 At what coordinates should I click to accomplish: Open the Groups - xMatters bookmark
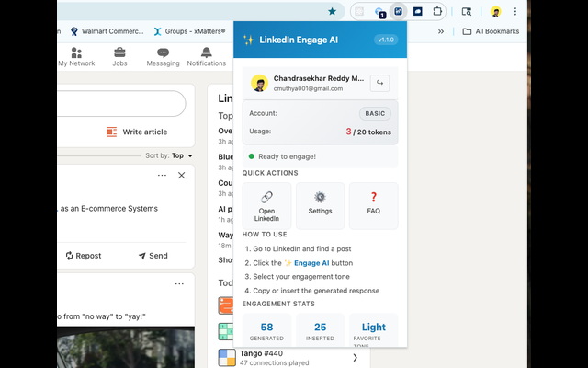point(190,31)
